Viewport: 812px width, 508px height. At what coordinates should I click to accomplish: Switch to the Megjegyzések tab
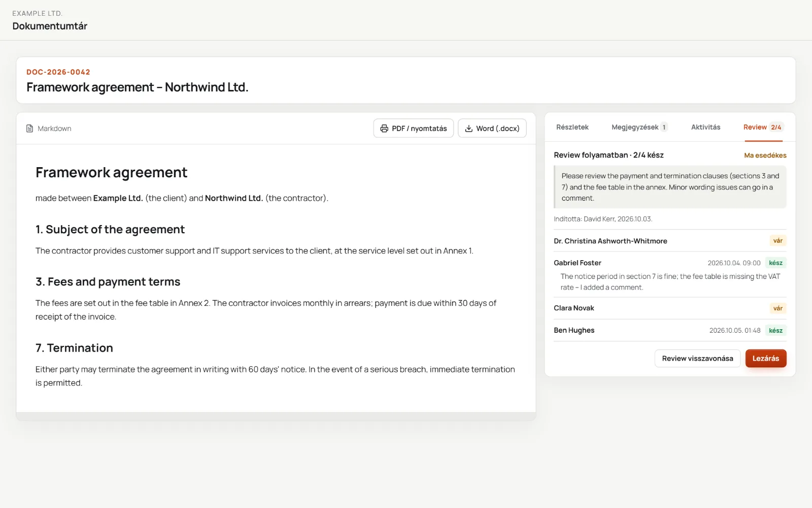639,127
